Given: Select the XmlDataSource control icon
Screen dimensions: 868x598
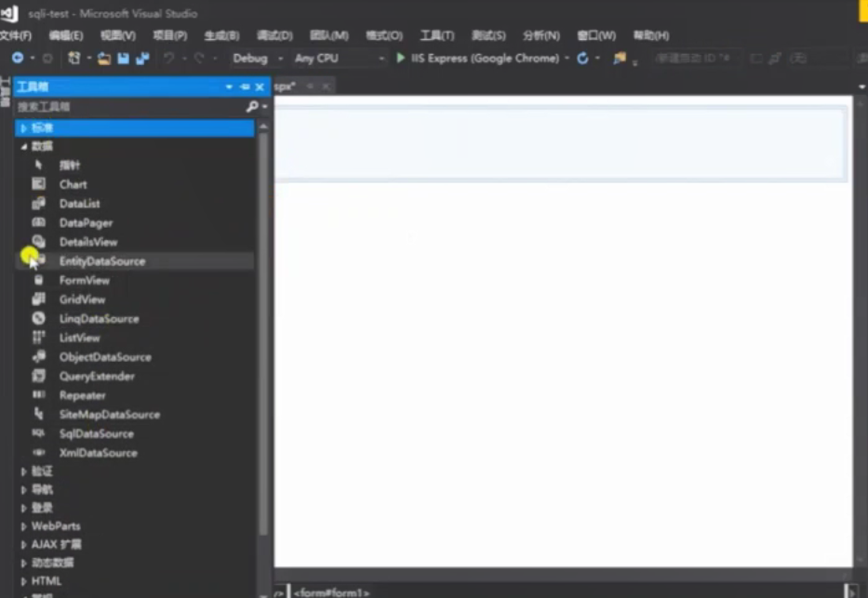Looking at the screenshot, I should click(38, 453).
